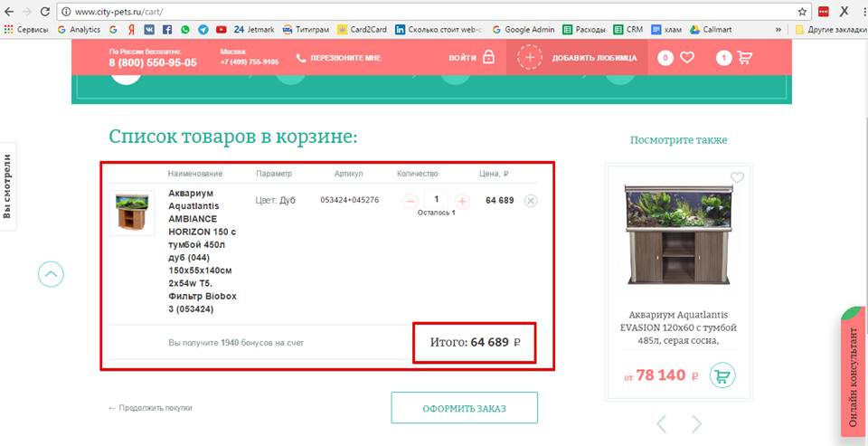The height and width of the screenshot is (446, 868).
Task: Click the Moscow phone +7 (499) 755-9105
Action: (x=250, y=62)
